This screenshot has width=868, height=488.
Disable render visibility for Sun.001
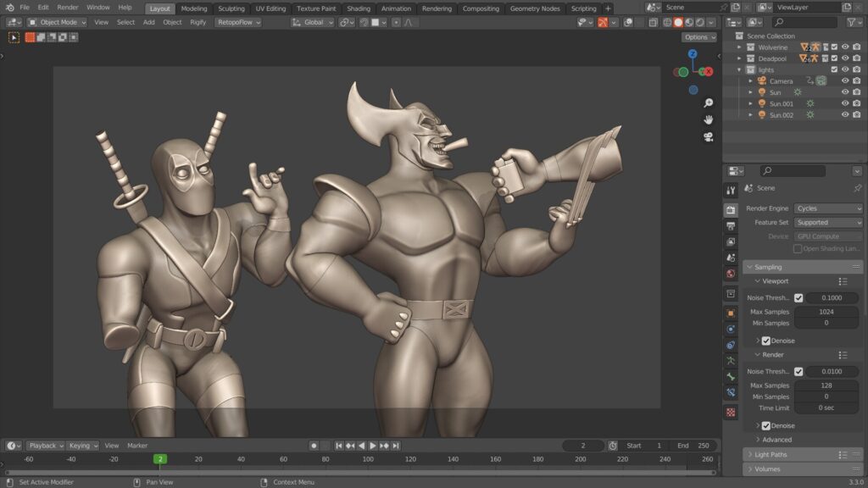[x=856, y=103]
